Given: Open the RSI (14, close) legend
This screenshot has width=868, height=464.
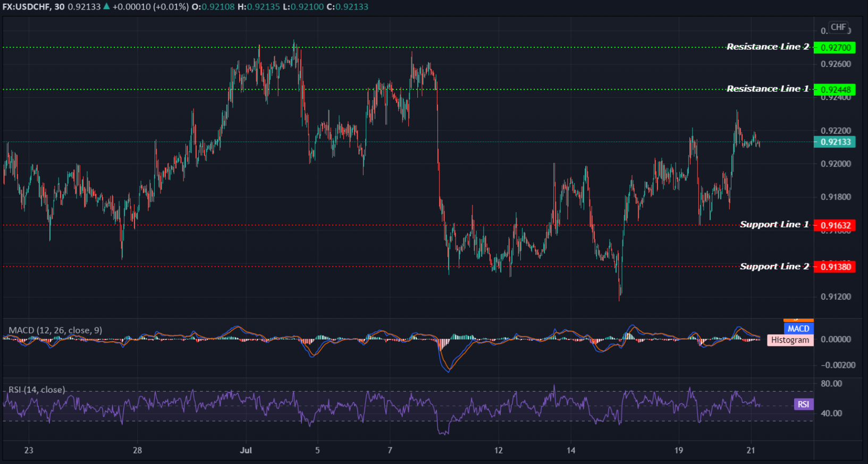Looking at the screenshot, I should pos(37,390).
